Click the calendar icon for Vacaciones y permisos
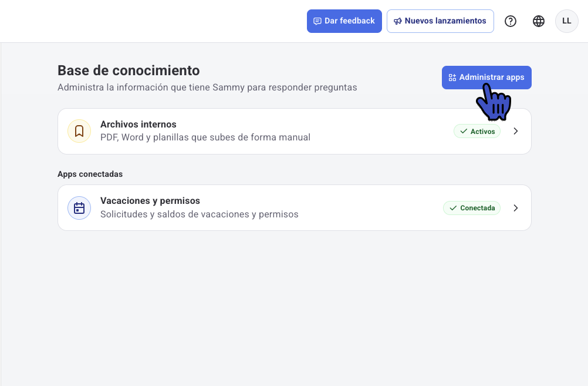The height and width of the screenshot is (386, 588). coord(79,207)
